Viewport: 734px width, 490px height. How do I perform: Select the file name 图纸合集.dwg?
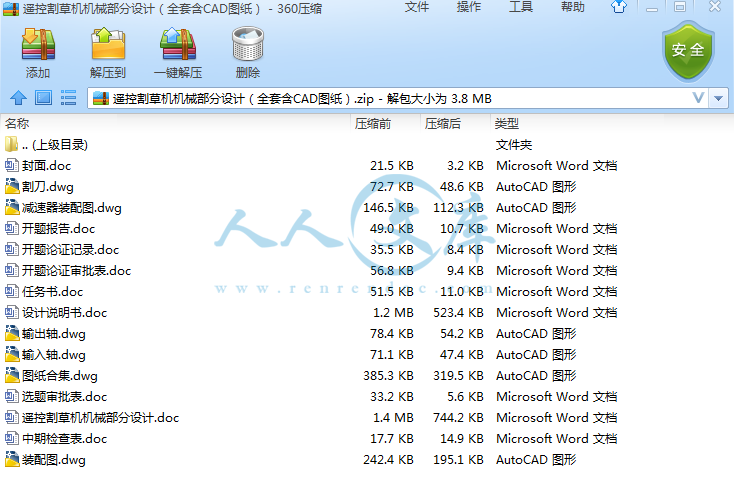tap(60, 376)
